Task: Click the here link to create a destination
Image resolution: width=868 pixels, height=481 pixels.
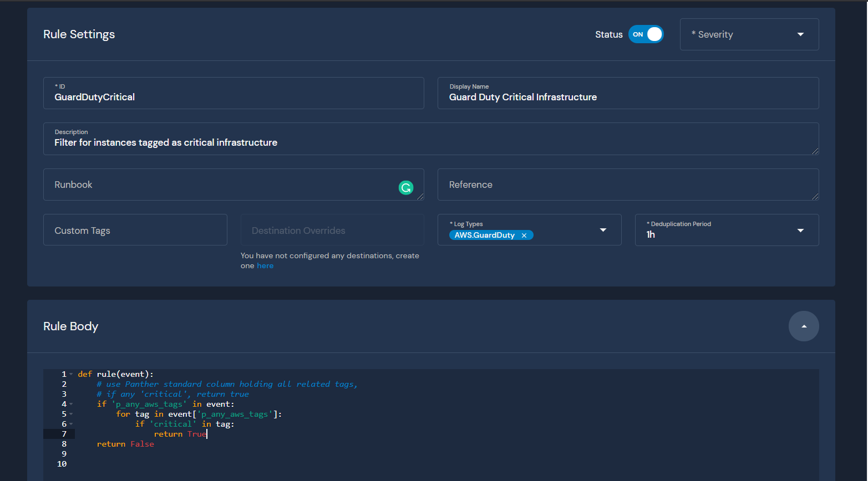Action: [265, 265]
